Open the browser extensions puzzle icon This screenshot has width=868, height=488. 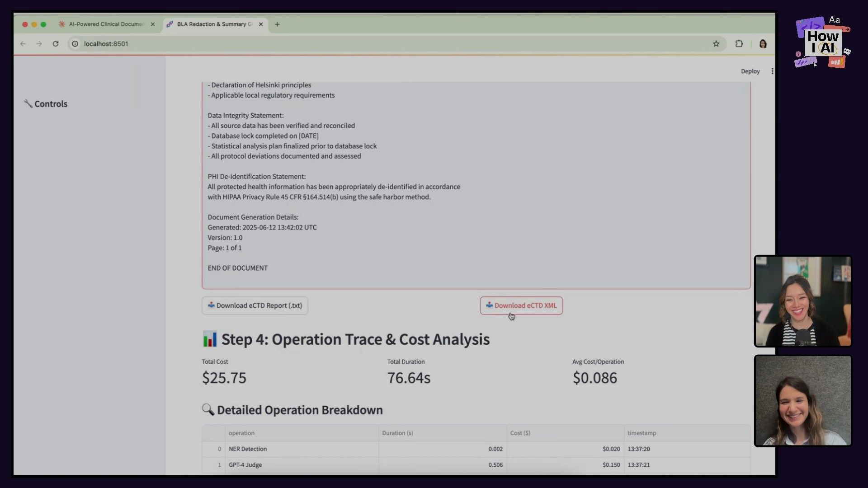point(739,44)
